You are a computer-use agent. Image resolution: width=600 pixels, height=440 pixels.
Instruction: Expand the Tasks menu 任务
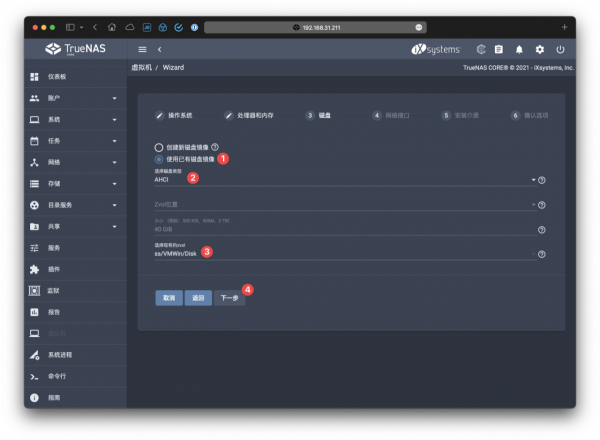pyautogui.click(x=75, y=141)
